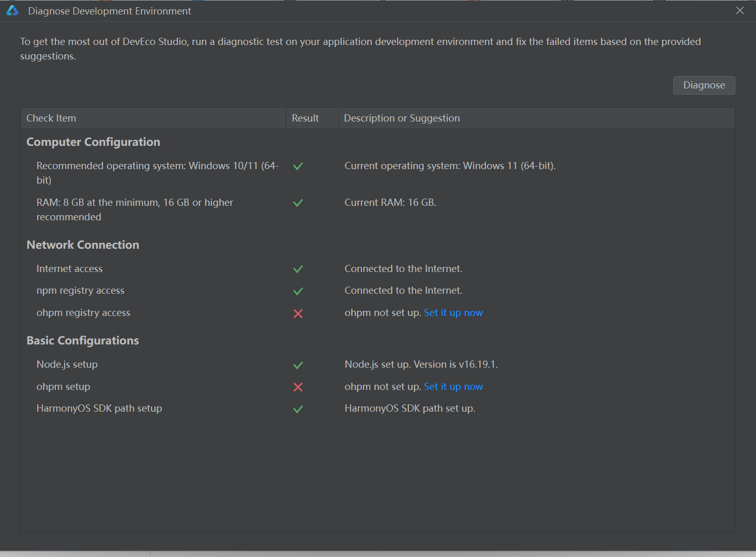The width and height of the screenshot is (756, 557).
Task: Click the red X for ohpm setup
Action: click(x=298, y=387)
